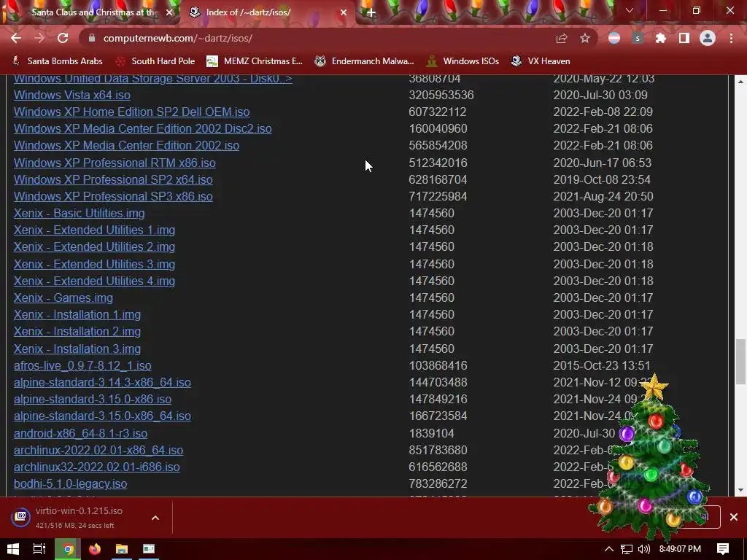Bookmark this page with the star icon
Image resolution: width=747 pixels, height=560 pixels.
(585, 38)
